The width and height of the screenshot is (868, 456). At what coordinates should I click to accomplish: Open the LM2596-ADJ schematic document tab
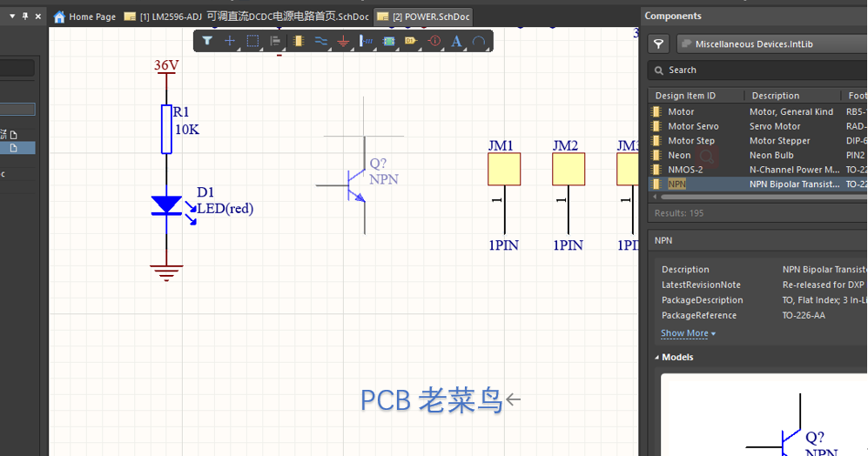(247, 17)
